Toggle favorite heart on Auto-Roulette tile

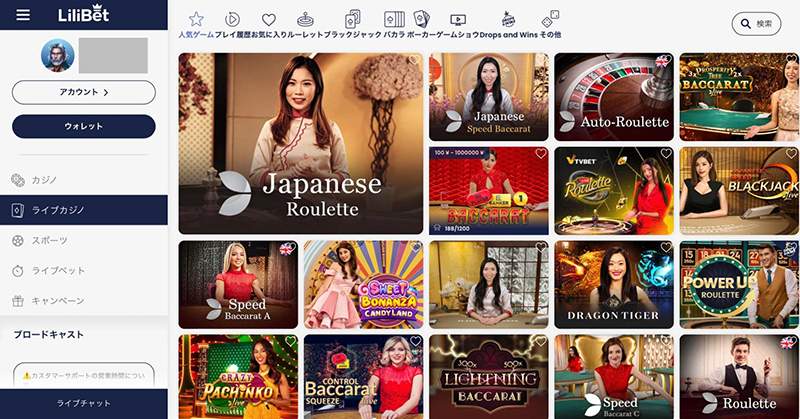coord(663,62)
